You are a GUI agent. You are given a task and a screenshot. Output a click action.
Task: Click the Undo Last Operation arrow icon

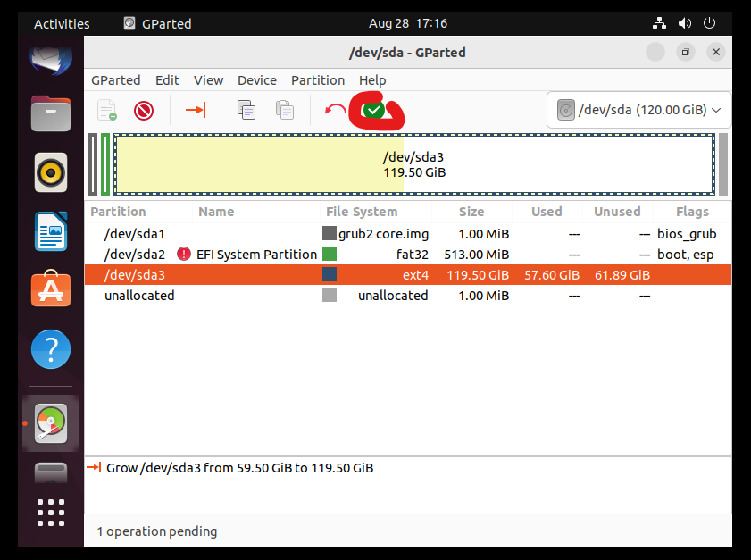pos(336,111)
